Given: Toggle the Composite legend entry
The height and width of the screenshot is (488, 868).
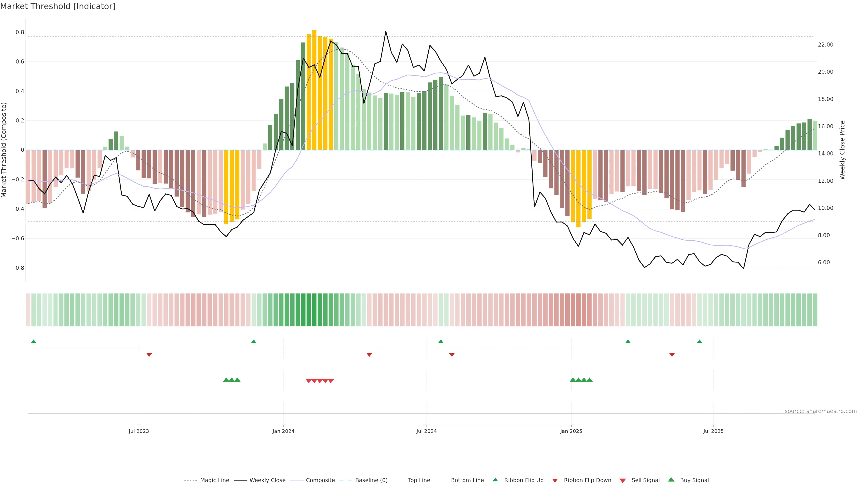Looking at the screenshot, I should click(320, 480).
